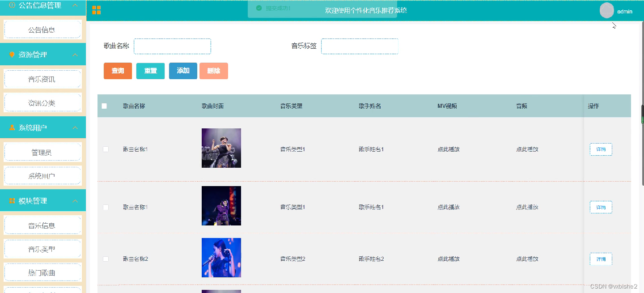Click the 公告信息管理 section icon
644x293 pixels.
point(12,5)
